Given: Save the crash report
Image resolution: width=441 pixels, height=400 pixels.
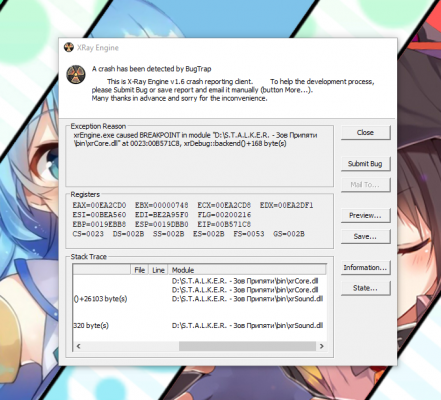Looking at the screenshot, I should pos(365,237).
